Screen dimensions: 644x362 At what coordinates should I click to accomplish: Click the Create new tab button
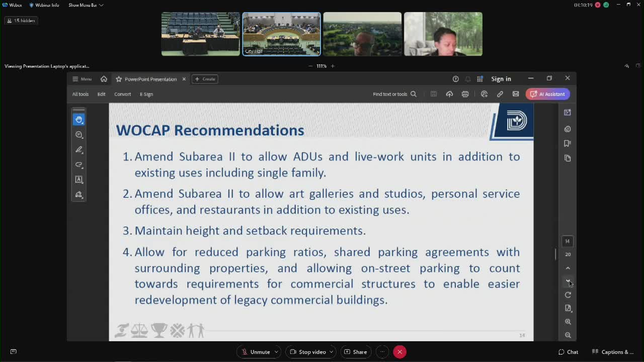(x=205, y=79)
